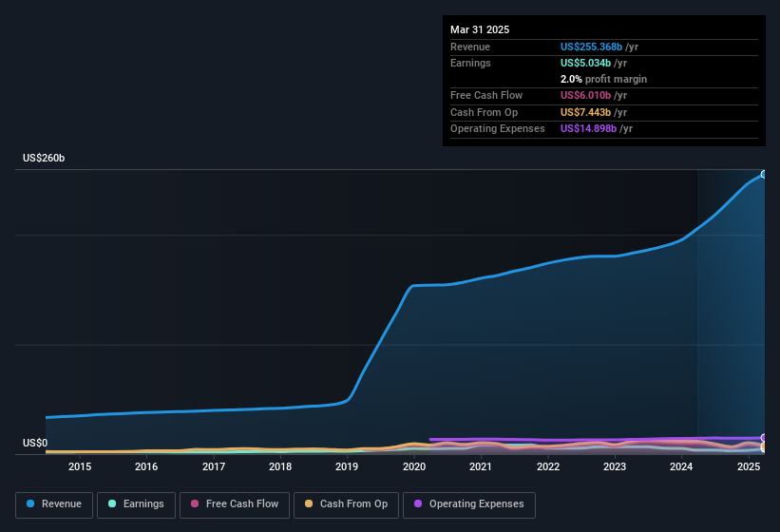Click the orange dot in Cash From Op legend
The height and width of the screenshot is (532, 780).
point(309,503)
